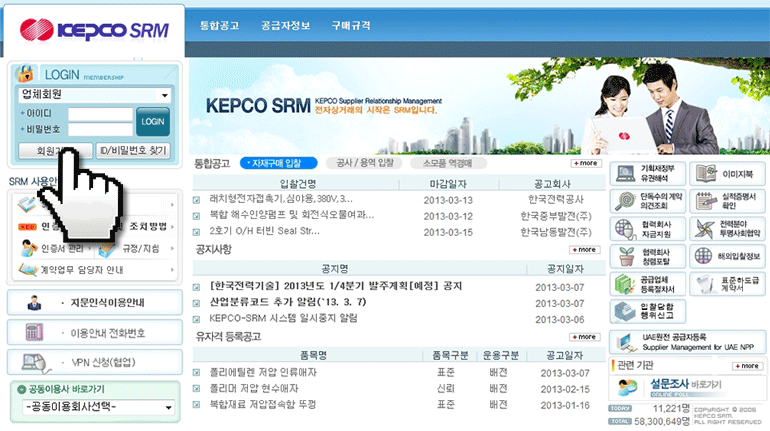Viewport: 770px width, 431px height.
Task: Open the 이미지북 book icon
Action: pos(706,174)
